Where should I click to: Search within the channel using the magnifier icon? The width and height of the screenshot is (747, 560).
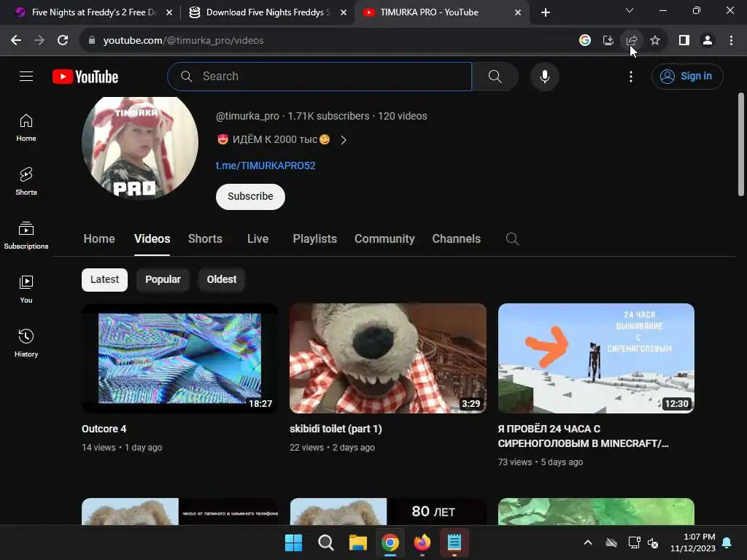(512, 239)
